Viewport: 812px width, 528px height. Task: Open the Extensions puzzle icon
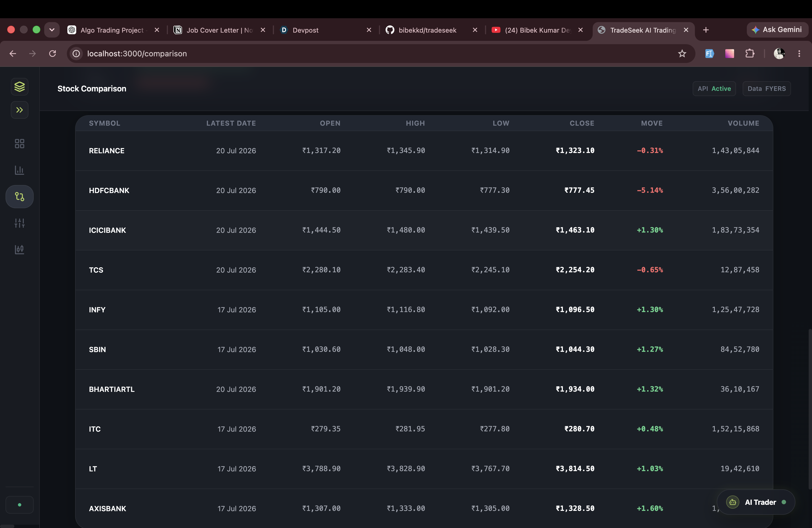750,54
